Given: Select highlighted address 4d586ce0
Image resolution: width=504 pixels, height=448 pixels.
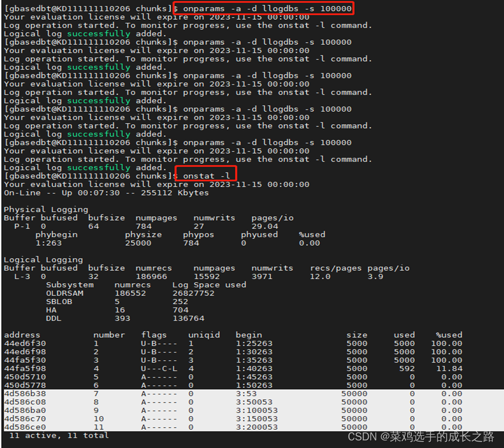Looking at the screenshot, I should 25,427.
